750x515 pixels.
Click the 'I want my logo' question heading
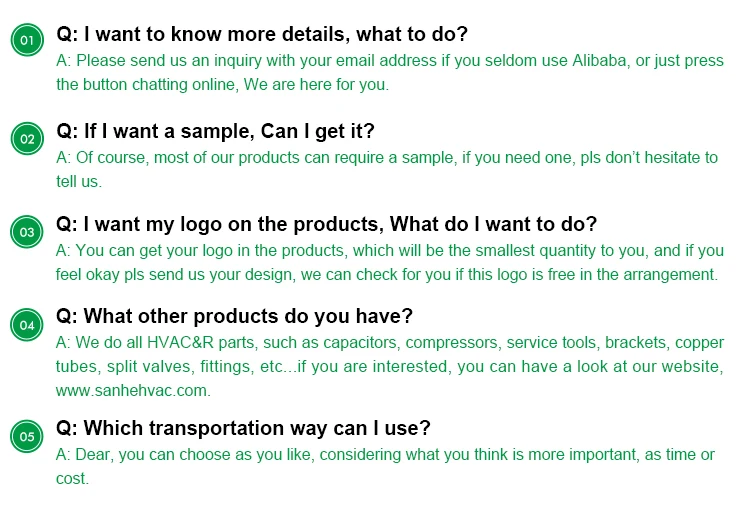click(326, 224)
